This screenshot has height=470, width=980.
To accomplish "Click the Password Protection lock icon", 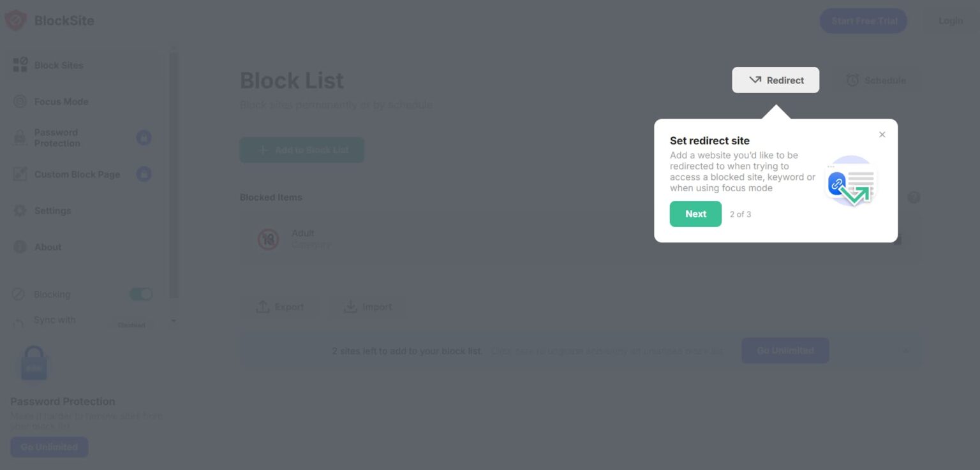I will (x=19, y=137).
